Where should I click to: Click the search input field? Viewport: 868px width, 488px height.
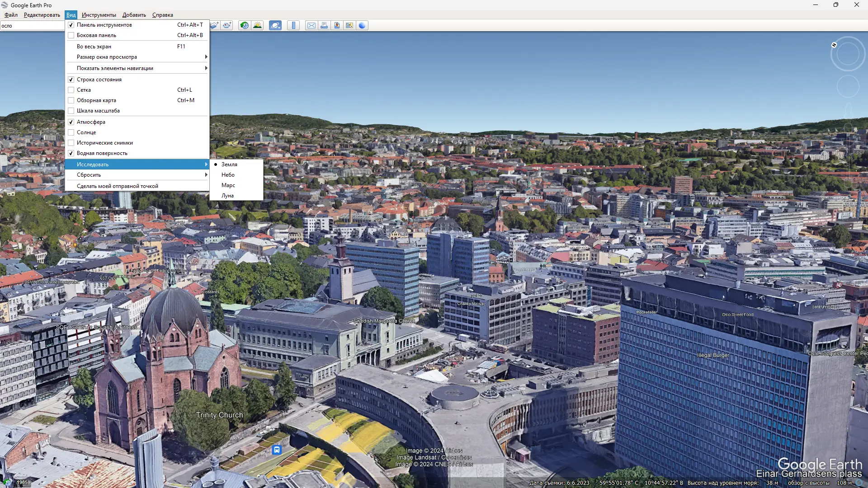pos(32,26)
